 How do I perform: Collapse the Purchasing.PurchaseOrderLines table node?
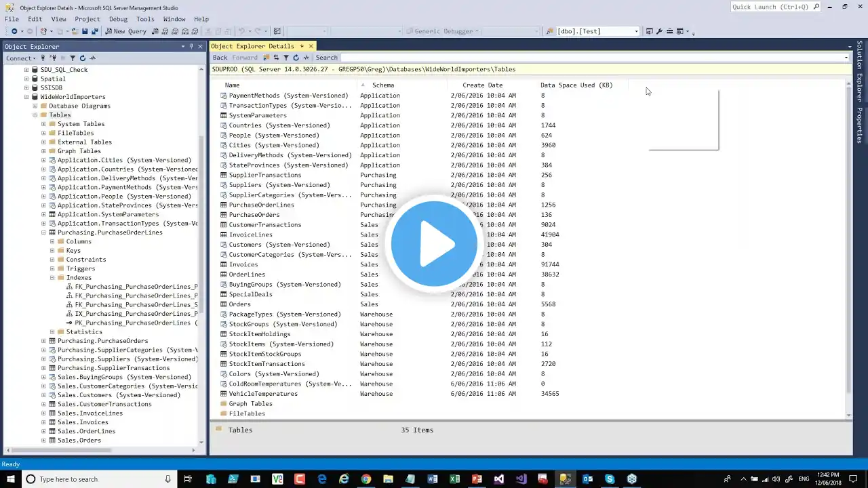click(x=43, y=232)
